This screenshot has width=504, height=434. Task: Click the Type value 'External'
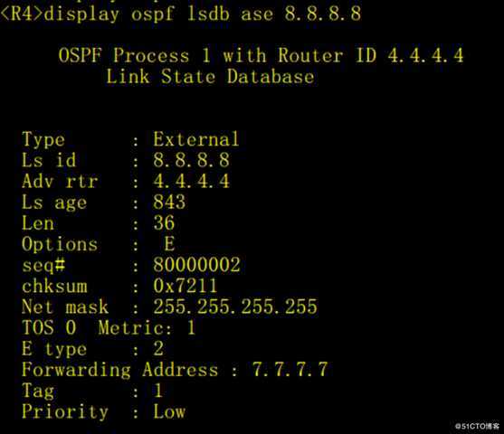click(x=196, y=139)
